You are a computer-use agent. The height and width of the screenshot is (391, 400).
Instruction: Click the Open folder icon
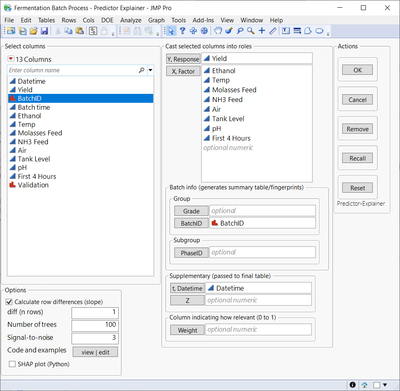coord(33,31)
